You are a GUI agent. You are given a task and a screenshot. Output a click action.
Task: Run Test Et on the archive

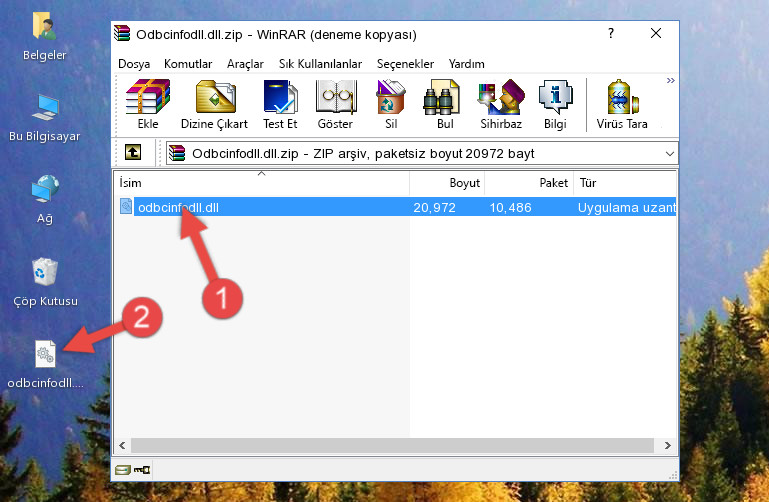280,104
